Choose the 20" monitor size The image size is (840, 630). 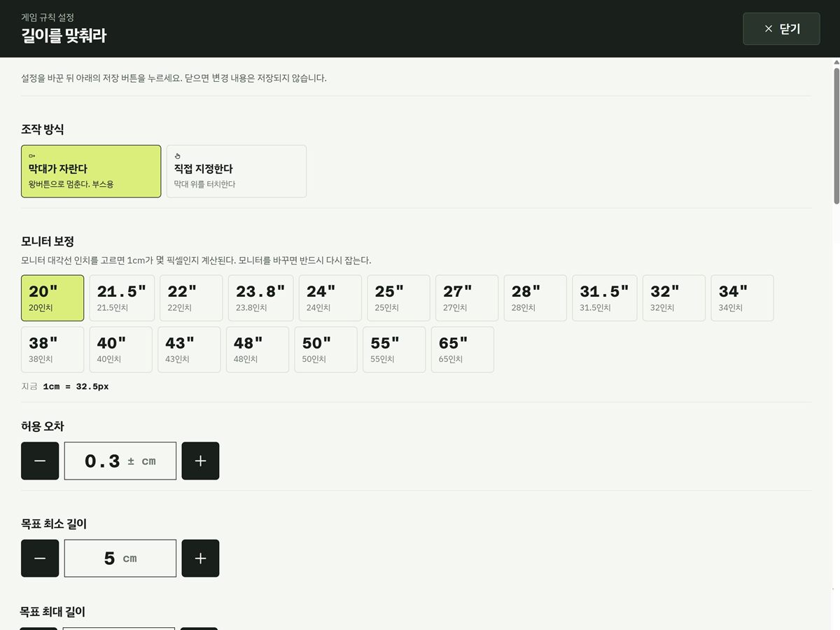(52, 298)
